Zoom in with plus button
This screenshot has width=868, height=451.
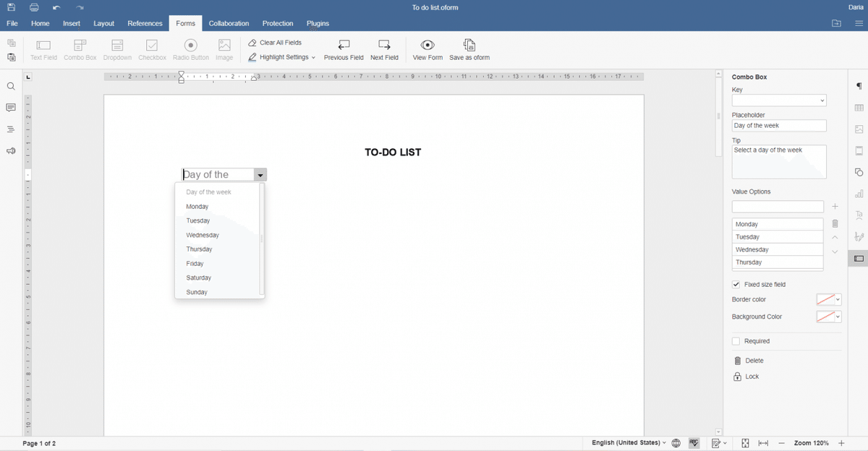841,443
